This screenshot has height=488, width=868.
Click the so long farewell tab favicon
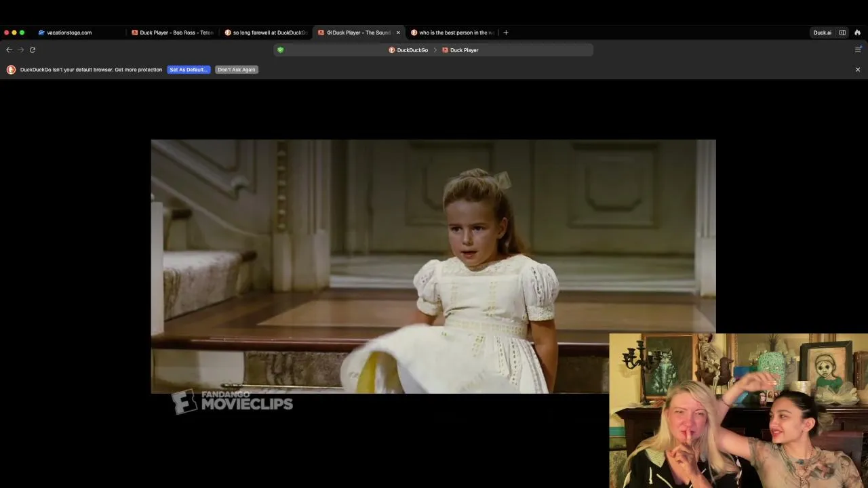(x=228, y=33)
